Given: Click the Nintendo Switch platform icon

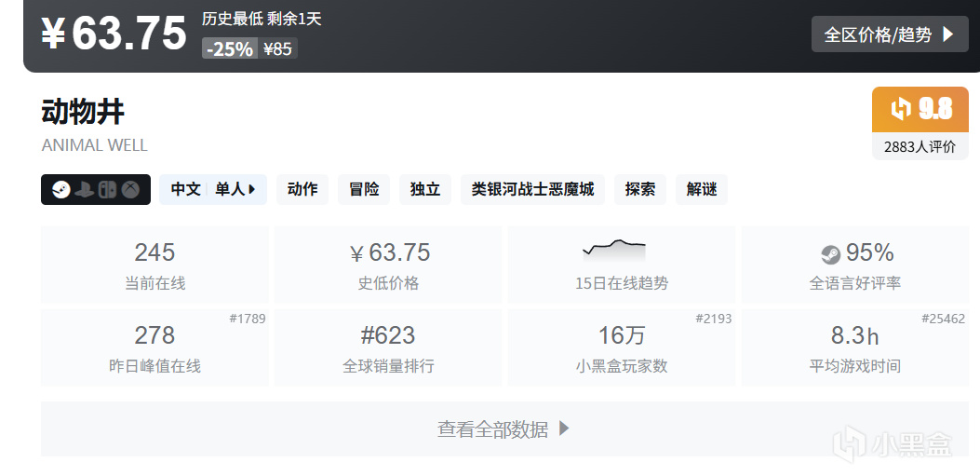Looking at the screenshot, I should pyautogui.click(x=108, y=189).
